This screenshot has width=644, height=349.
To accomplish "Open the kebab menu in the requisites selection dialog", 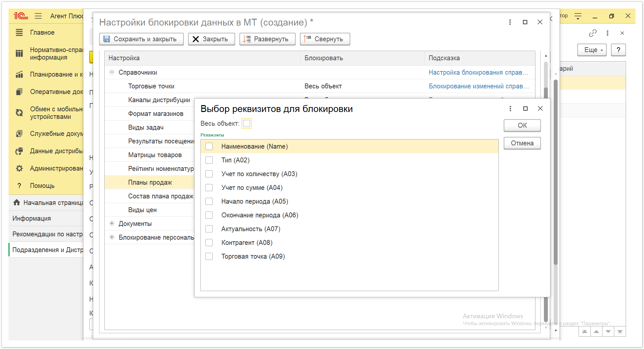I will pyautogui.click(x=510, y=108).
